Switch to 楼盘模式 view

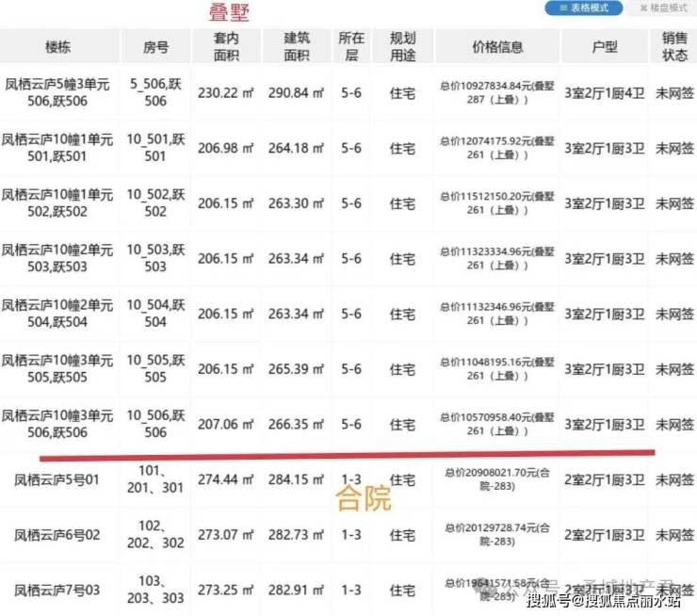[663, 8]
